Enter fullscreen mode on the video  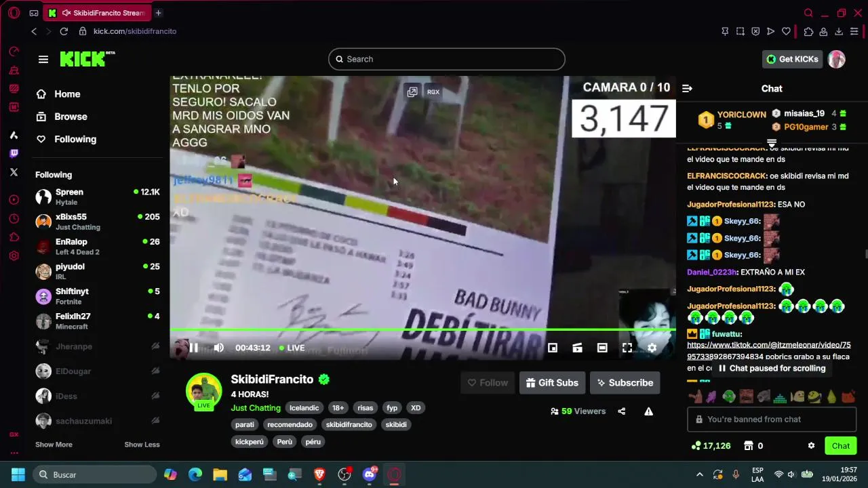[x=627, y=348]
